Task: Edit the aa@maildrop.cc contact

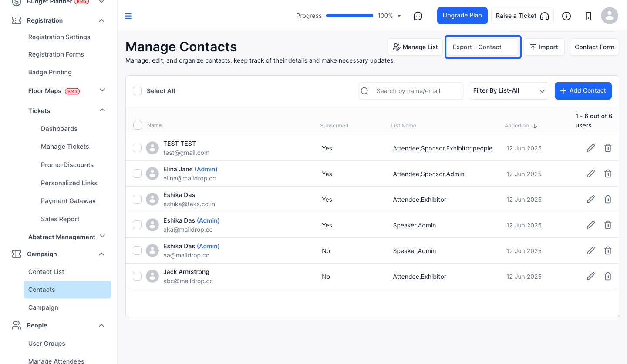Action: [591, 250]
